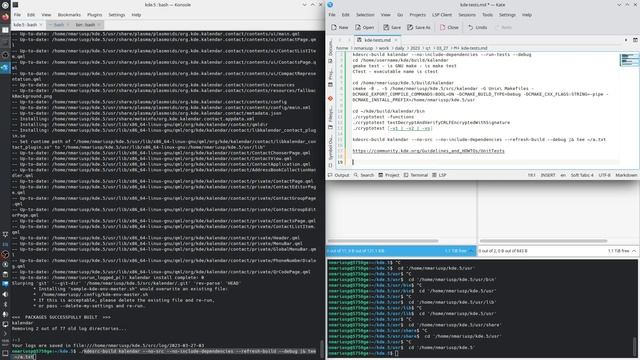Click Undo in Kate toolbar

point(477,27)
